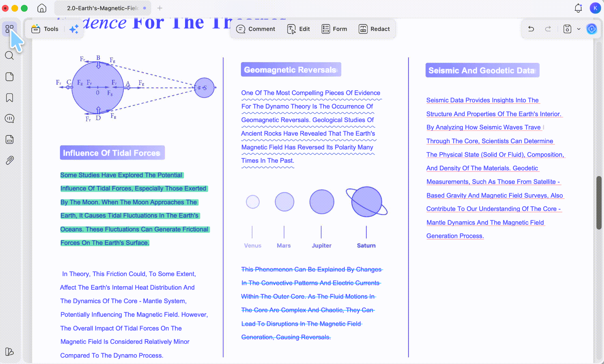Open the search magnifier in sidebar
604x364 pixels.
pos(9,56)
